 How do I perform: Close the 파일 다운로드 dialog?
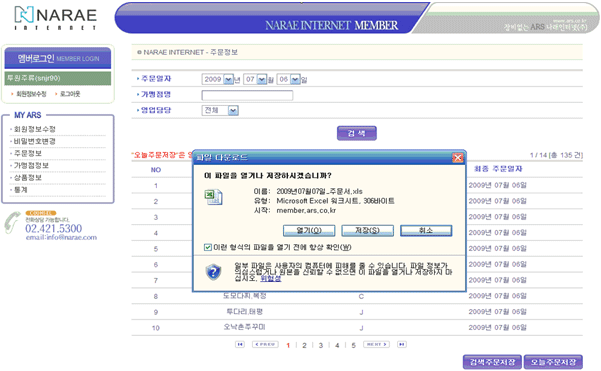tap(458, 158)
